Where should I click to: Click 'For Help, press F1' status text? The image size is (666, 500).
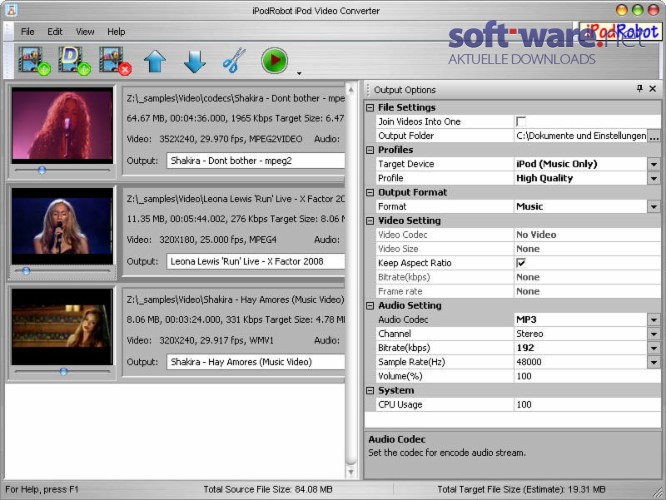pos(42,489)
